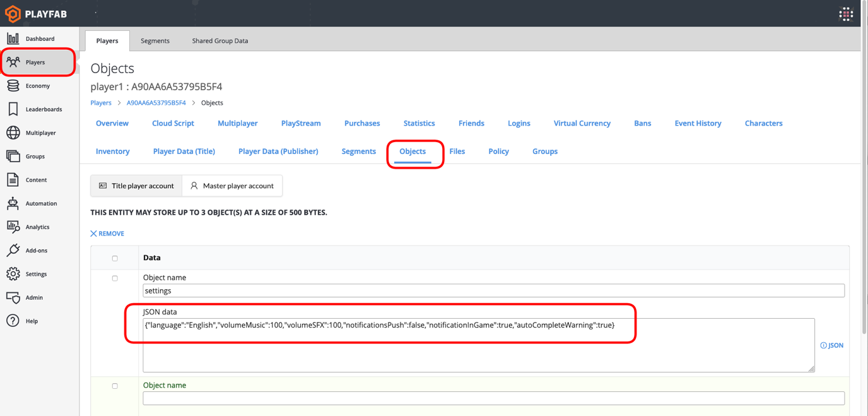Open the Overview player tab
The image size is (868, 416).
tap(112, 123)
